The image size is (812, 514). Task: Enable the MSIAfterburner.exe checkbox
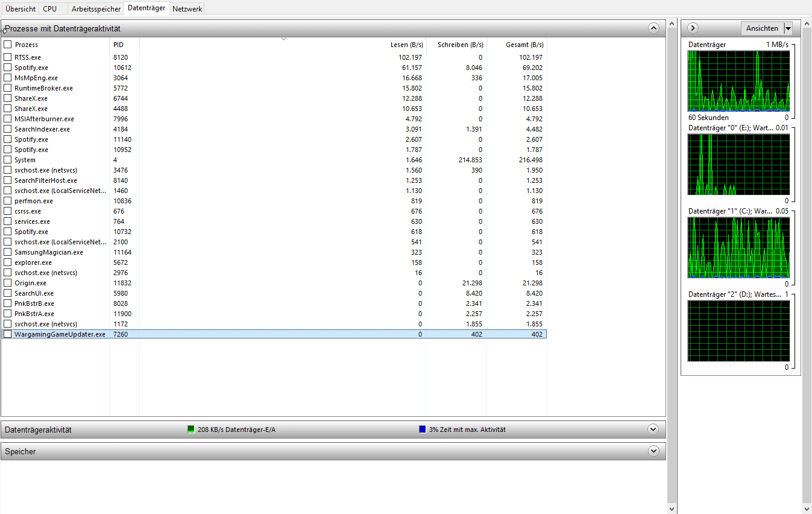coord(8,119)
